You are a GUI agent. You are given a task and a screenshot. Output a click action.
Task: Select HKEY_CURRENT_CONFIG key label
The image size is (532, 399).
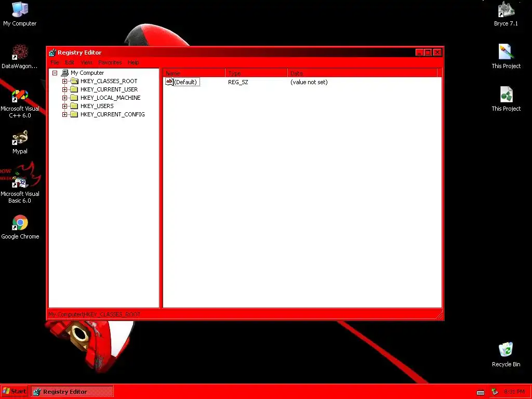coord(113,114)
